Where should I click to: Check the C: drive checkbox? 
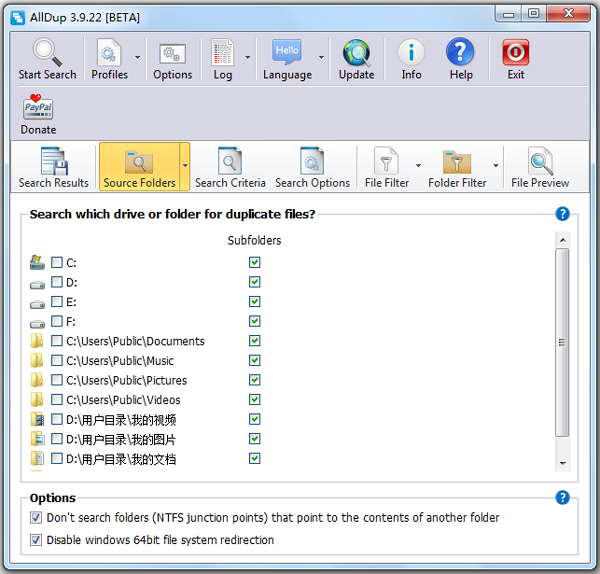click(x=57, y=262)
